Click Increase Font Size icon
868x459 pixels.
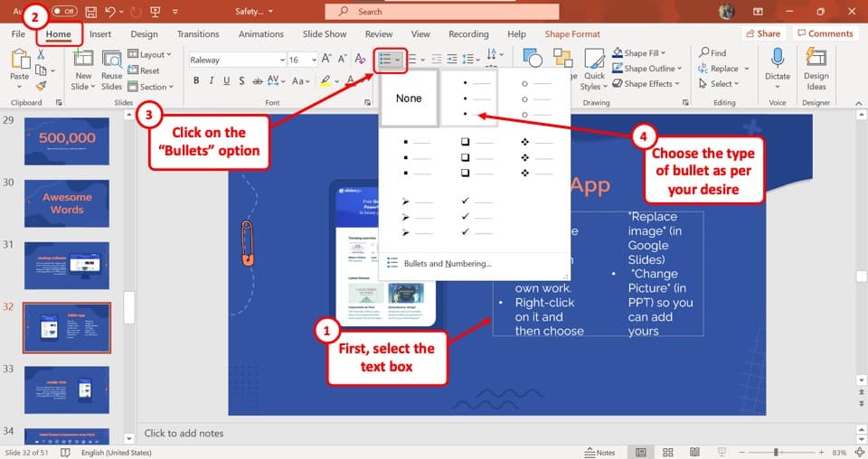point(326,59)
